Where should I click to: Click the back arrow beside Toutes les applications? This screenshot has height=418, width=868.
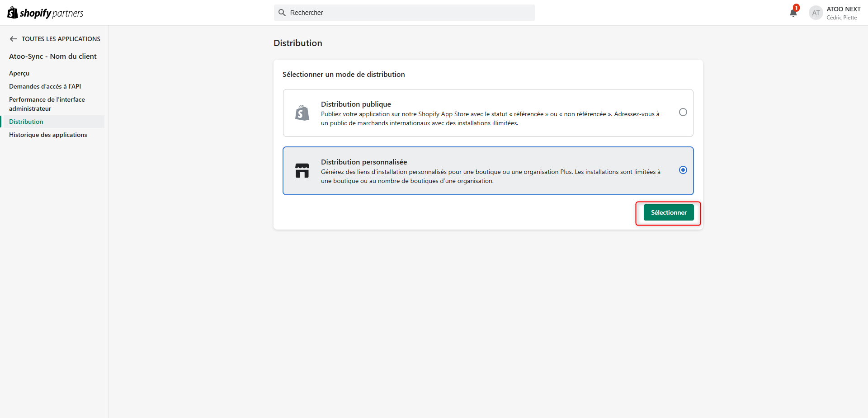coord(14,39)
